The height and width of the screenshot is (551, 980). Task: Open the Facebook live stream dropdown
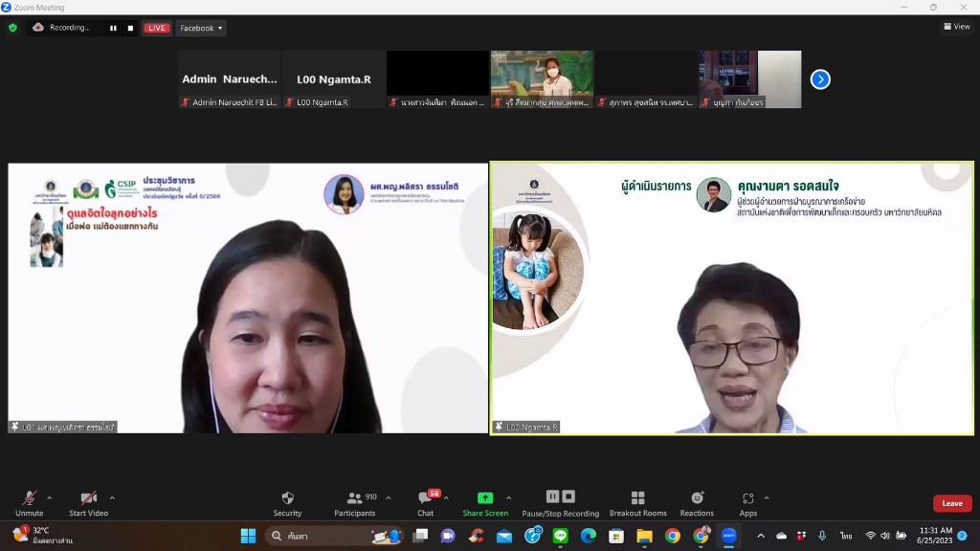pos(201,28)
